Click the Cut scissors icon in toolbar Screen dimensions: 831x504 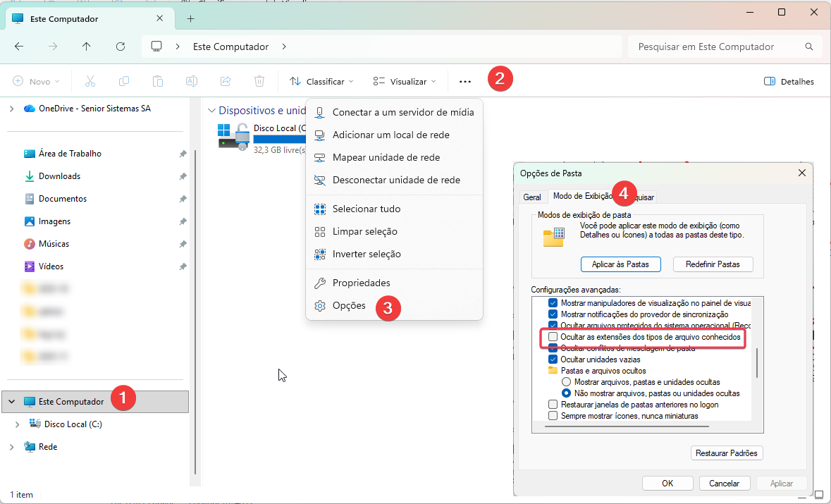tap(90, 81)
